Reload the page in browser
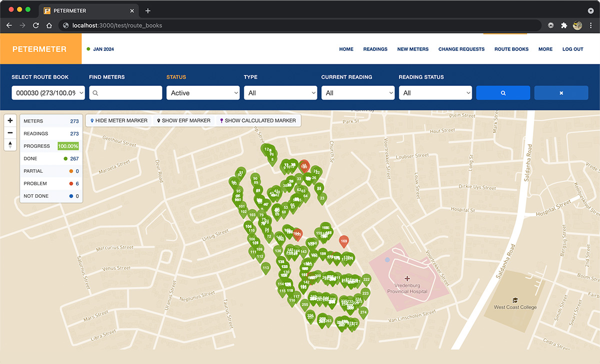The width and height of the screenshot is (600, 364). tap(36, 25)
